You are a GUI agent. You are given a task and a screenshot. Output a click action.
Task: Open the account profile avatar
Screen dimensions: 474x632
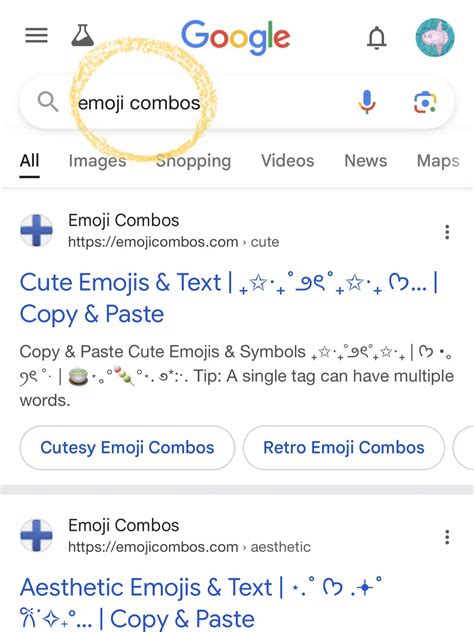(435, 37)
